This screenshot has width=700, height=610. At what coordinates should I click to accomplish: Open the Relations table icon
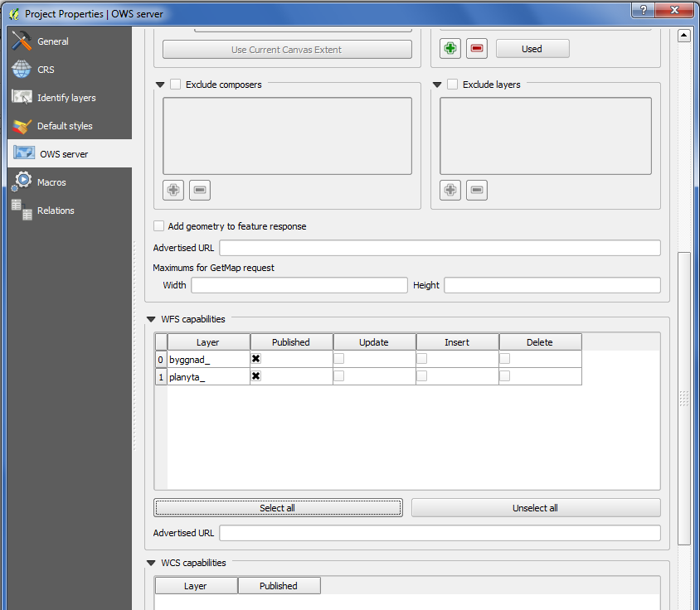(x=22, y=210)
